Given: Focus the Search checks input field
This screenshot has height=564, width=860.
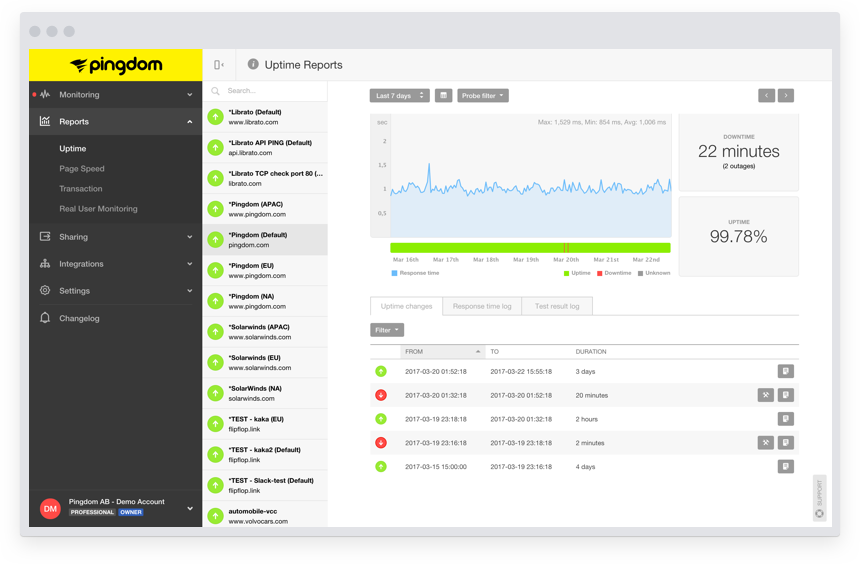Looking at the screenshot, I should [265, 91].
